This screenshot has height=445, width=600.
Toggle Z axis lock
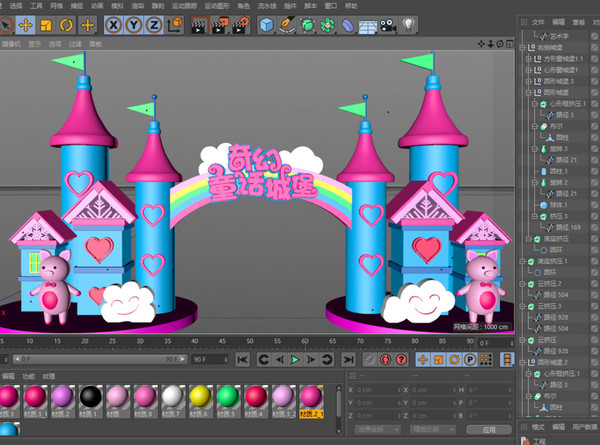pos(154,25)
